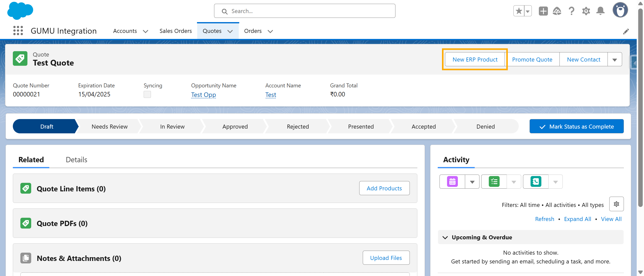Viewport: 644px width, 276px height.
Task: Toggle the Syncing checkbox
Action: [147, 94]
